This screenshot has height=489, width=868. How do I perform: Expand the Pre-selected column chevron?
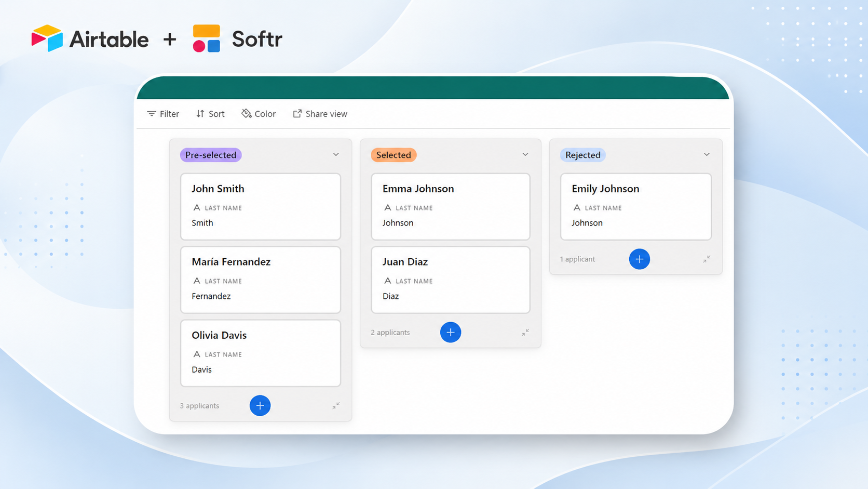(x=336, y=155)
